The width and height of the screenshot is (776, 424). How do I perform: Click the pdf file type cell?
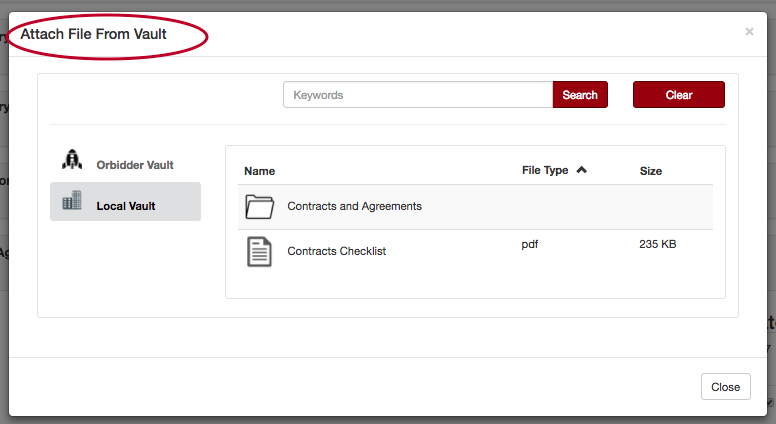click(530, 244)
